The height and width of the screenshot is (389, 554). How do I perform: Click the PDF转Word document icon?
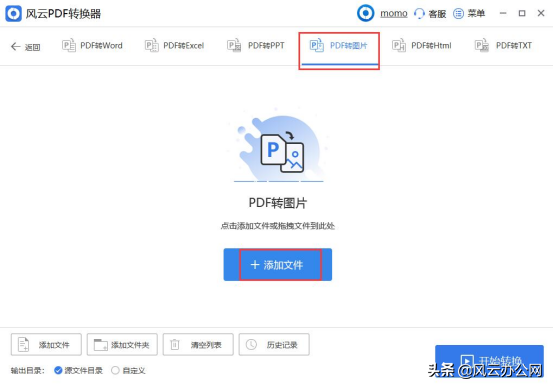[x=69, y=45]
